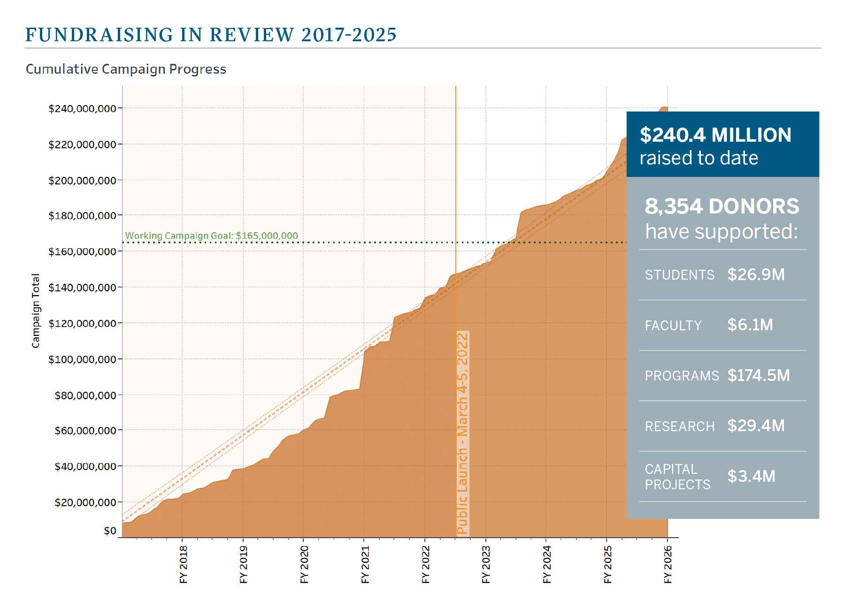The image size is (845, 616).
Task: Click the Students $26.9M row
Action: [x=722, y=275]
